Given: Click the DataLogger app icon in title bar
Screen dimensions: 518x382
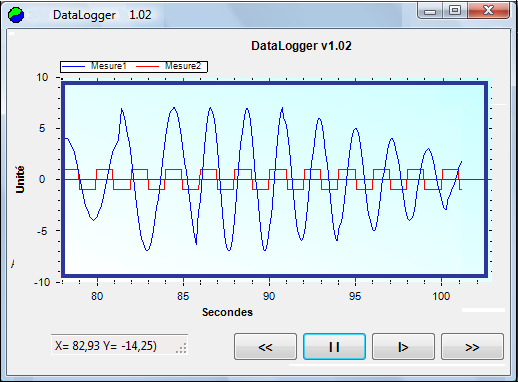Looking at the screenshot, I should tap(16, 15).
